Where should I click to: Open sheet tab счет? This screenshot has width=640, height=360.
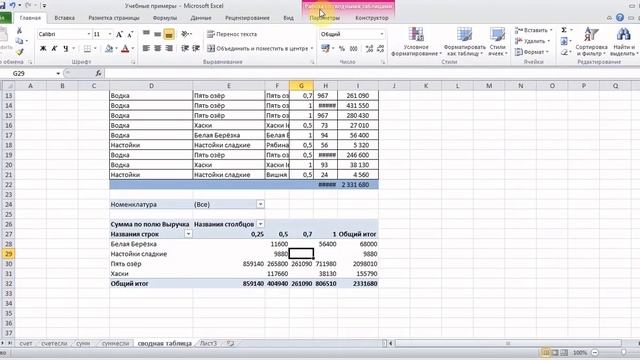pyautogui.click(x=26, y=344)
